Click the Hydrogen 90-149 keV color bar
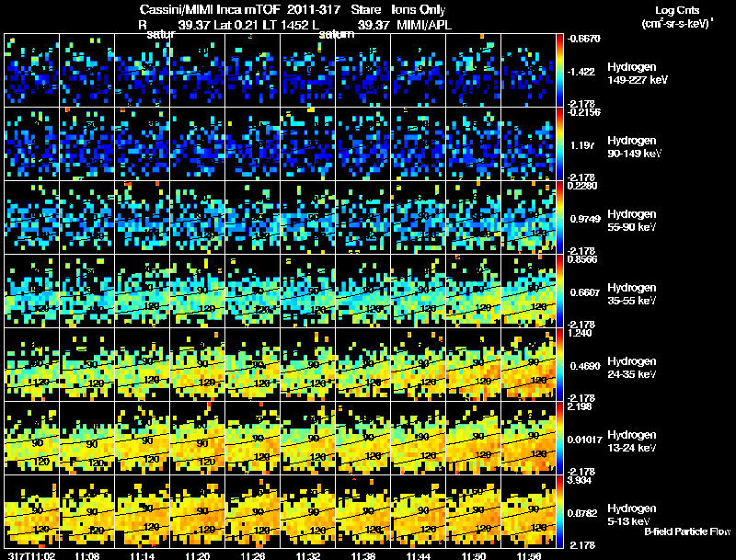The height and width of the screenshot is (560, 736). coord(559,144)
